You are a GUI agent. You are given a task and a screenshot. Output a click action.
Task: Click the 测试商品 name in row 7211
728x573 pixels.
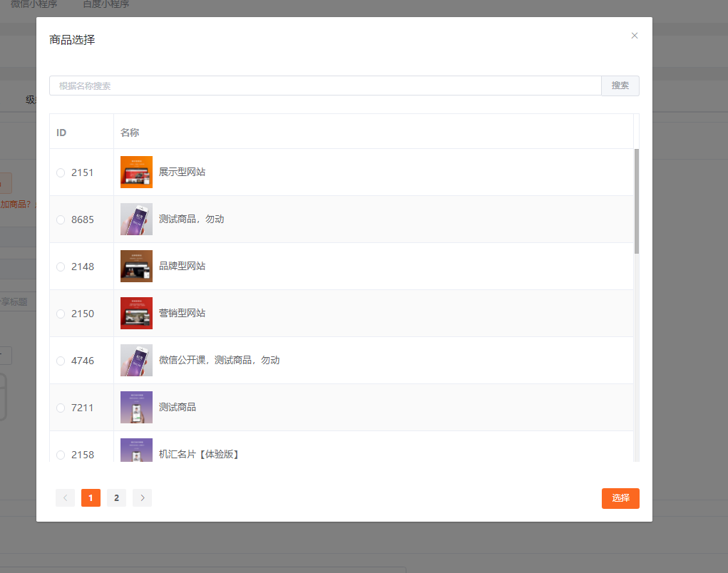[178, 408]
